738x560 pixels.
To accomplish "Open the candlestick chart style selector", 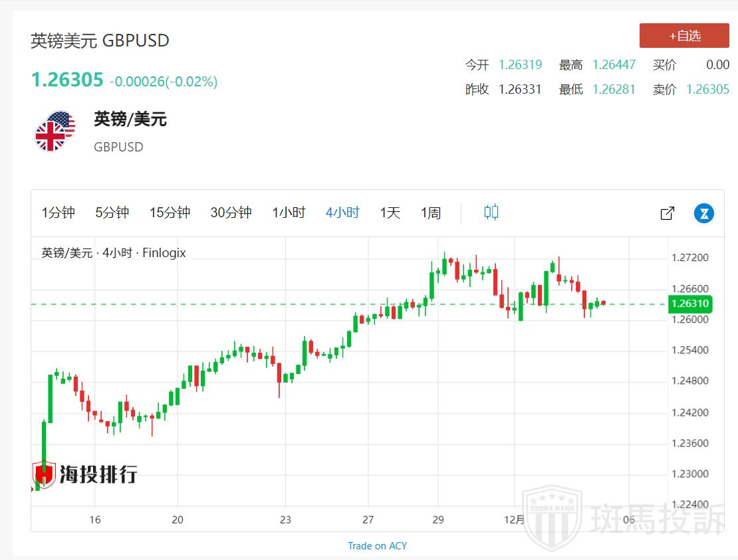I will (x=491, y=213).
